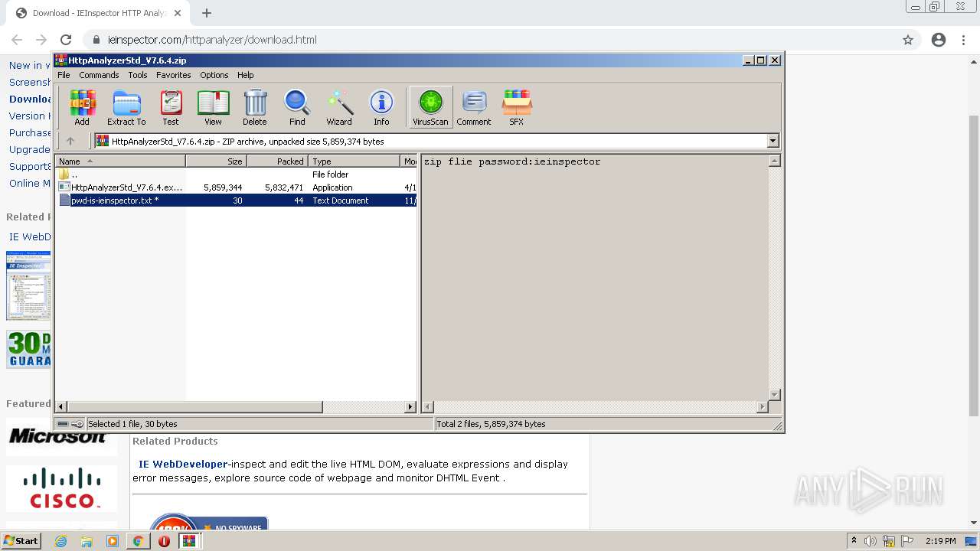980x551 pixels.
Task: Select the Download - IEInspector browser tab
Action: [x=98, y=13]
